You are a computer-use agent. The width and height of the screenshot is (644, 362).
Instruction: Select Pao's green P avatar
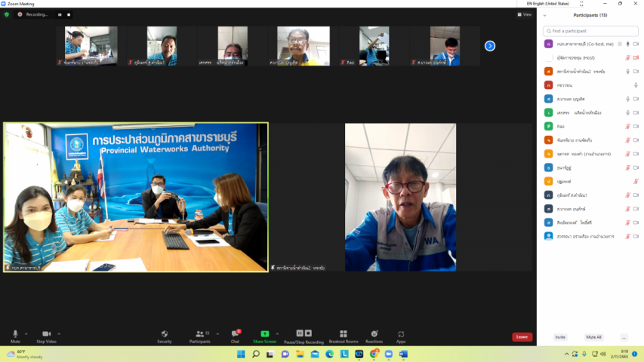548,127
